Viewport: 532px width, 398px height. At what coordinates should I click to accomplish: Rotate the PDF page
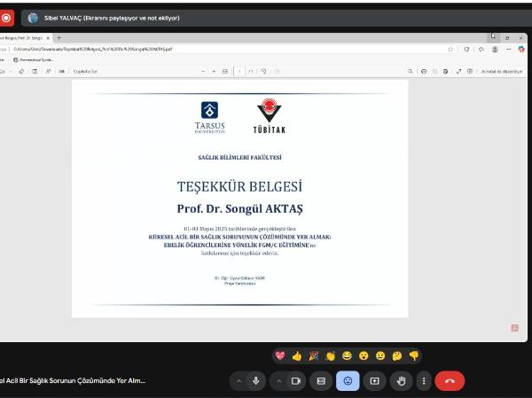(x=263, y=71)
